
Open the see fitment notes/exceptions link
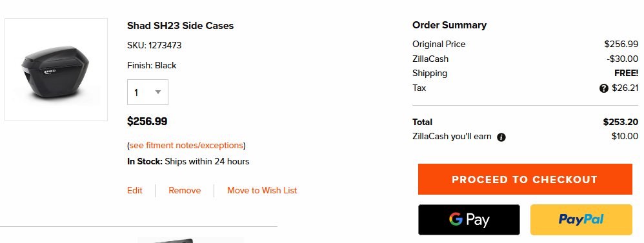point(186,145)
